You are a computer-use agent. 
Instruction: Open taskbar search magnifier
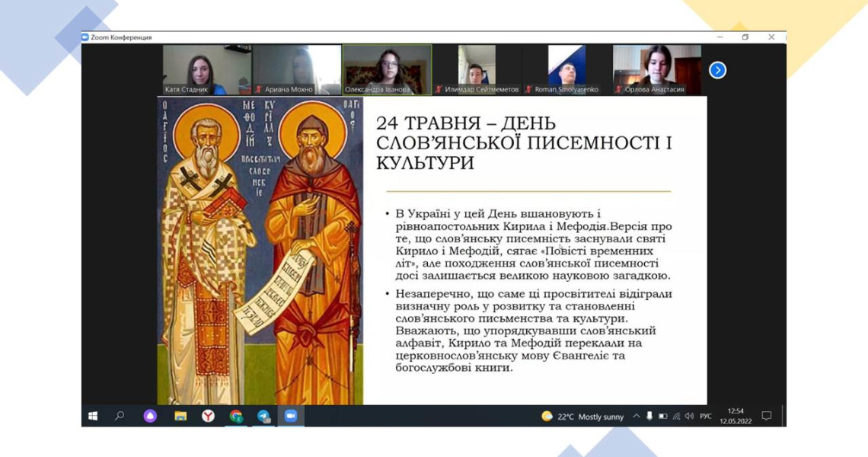click(x=120, y=416)
